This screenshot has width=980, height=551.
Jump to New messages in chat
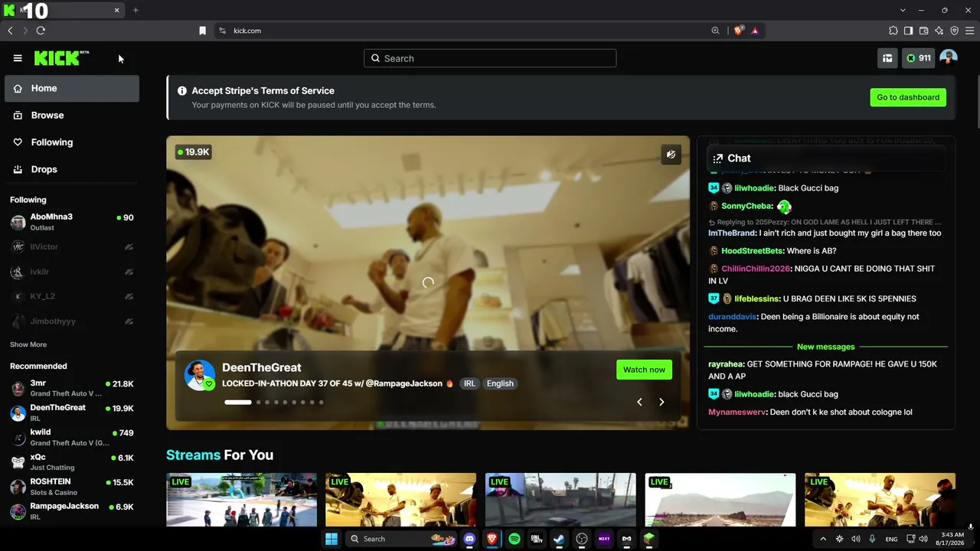coord(825,347)
